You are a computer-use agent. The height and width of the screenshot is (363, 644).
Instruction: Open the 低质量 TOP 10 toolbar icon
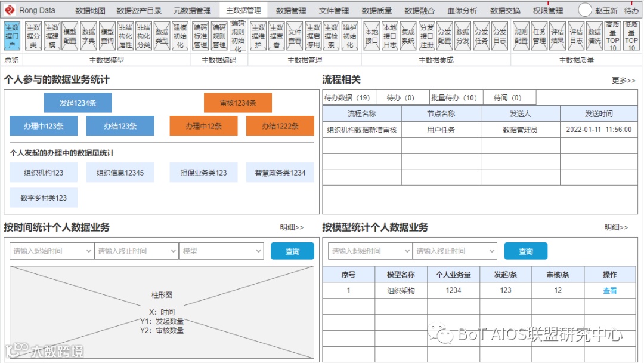tap(631, 36)
